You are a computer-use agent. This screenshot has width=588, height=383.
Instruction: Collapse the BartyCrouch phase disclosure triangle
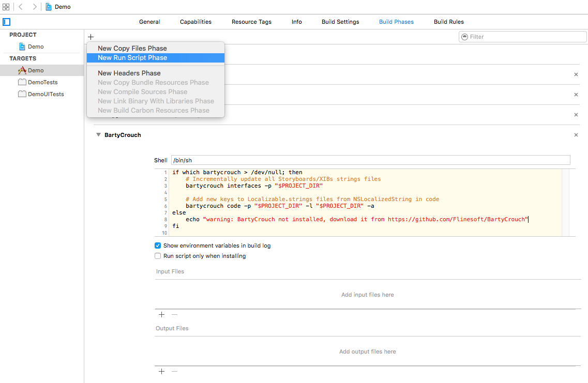[x=98, y=135]
